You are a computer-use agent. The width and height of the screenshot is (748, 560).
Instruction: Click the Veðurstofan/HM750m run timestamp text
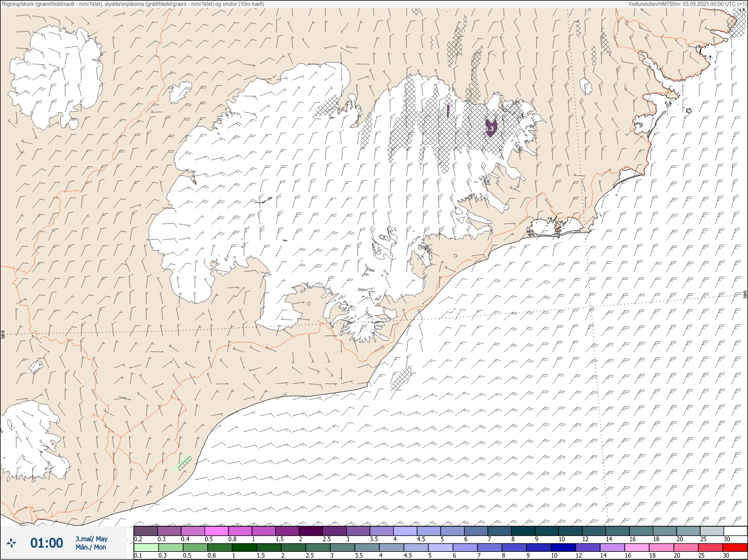click(x=687, y=4)
